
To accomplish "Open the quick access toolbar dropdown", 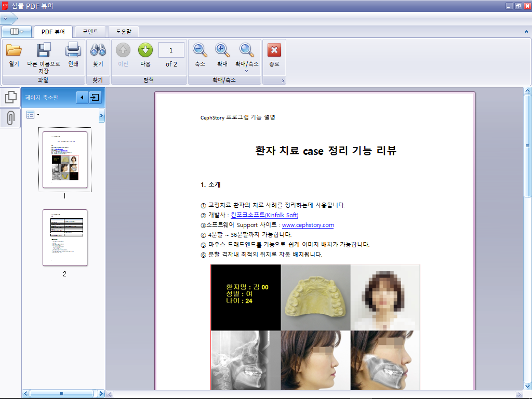I will tap(6, 18).
